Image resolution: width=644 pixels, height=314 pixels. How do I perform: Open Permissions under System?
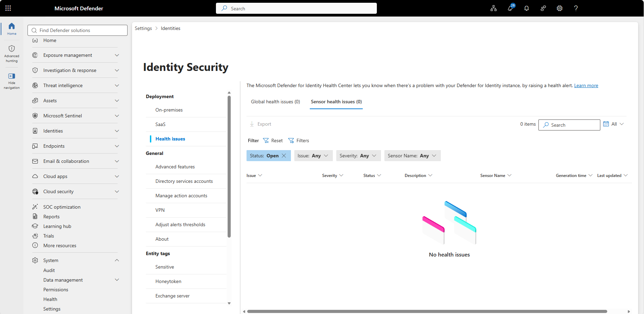click(56, 290)
